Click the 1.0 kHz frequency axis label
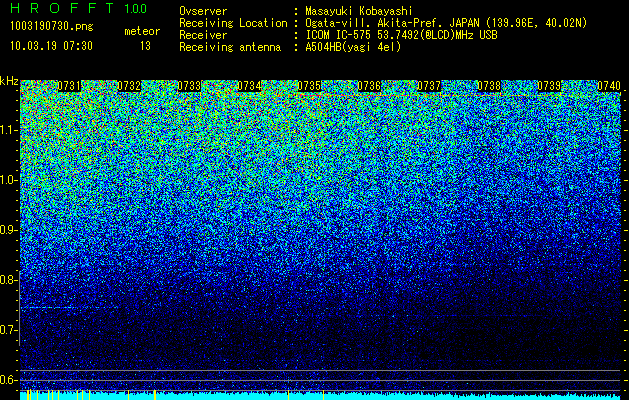This screenshot has width=629, height=400. coord(9,181)
